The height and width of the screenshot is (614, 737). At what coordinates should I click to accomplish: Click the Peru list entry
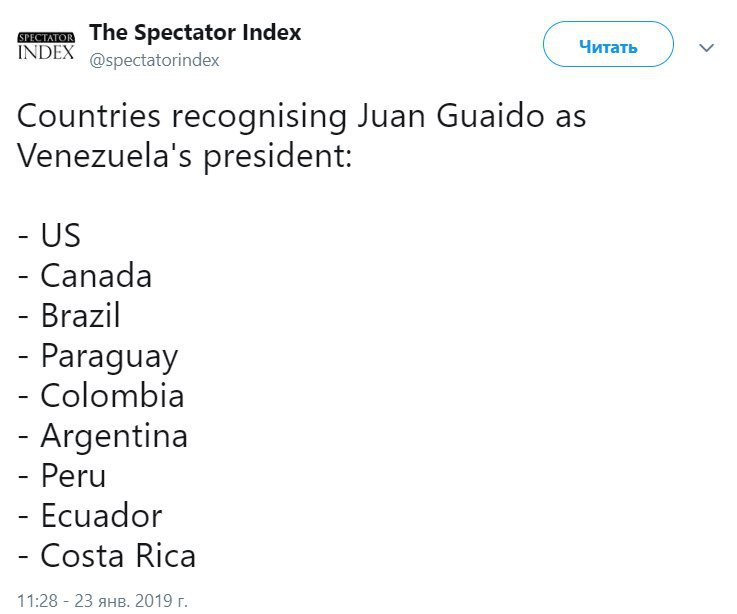coord(73,476)
